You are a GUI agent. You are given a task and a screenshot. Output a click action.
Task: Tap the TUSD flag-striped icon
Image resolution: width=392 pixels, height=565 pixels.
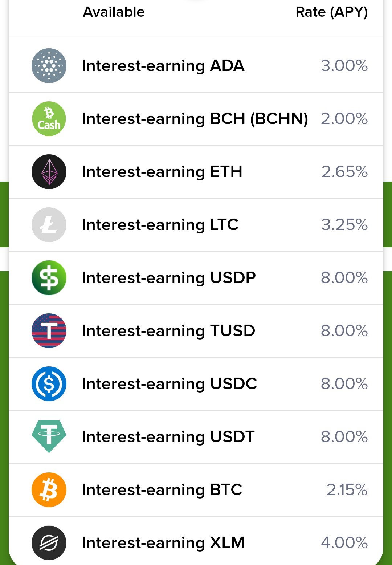(x=49, y=331)
